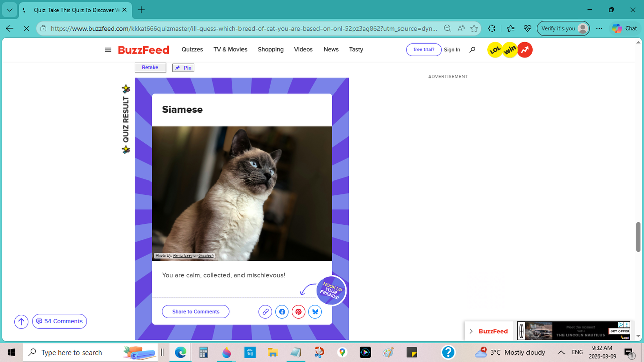Viewport: 644px width, 362px height.
Task: Open BuzzFeed site search magnifier
Action: pos(472,50)
